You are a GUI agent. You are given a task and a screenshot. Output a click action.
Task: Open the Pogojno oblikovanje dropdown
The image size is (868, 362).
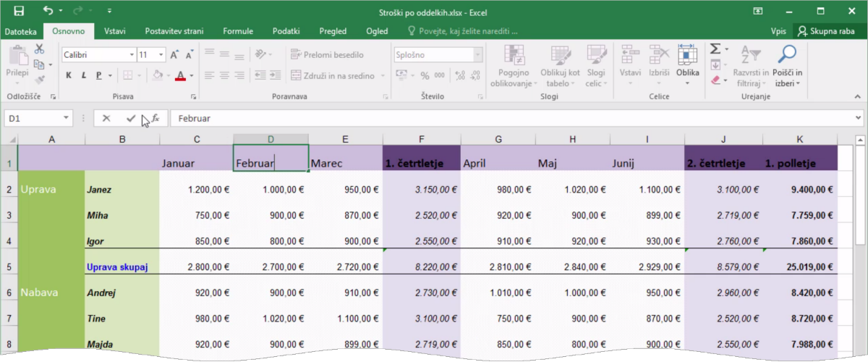point(514,65)
